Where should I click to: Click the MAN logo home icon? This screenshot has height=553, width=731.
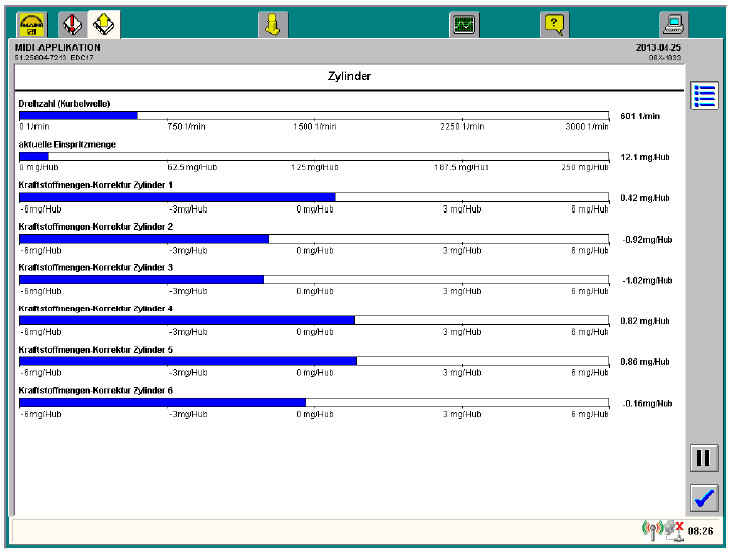[x=31, y=24]
